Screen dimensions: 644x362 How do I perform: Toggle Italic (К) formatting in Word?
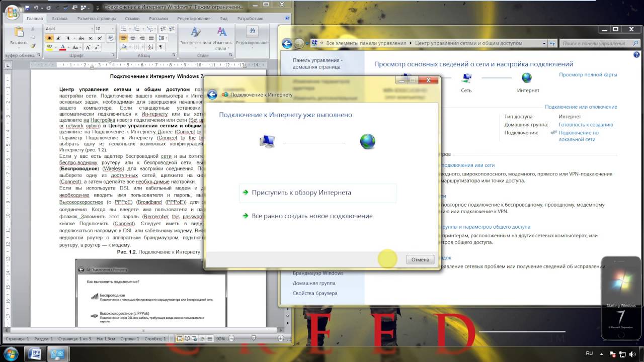click(58, 38)
